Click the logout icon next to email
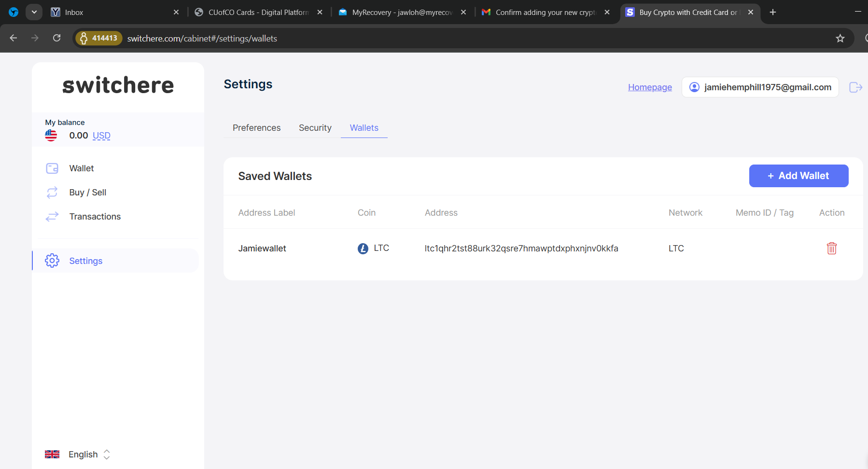 coord(855,87)
